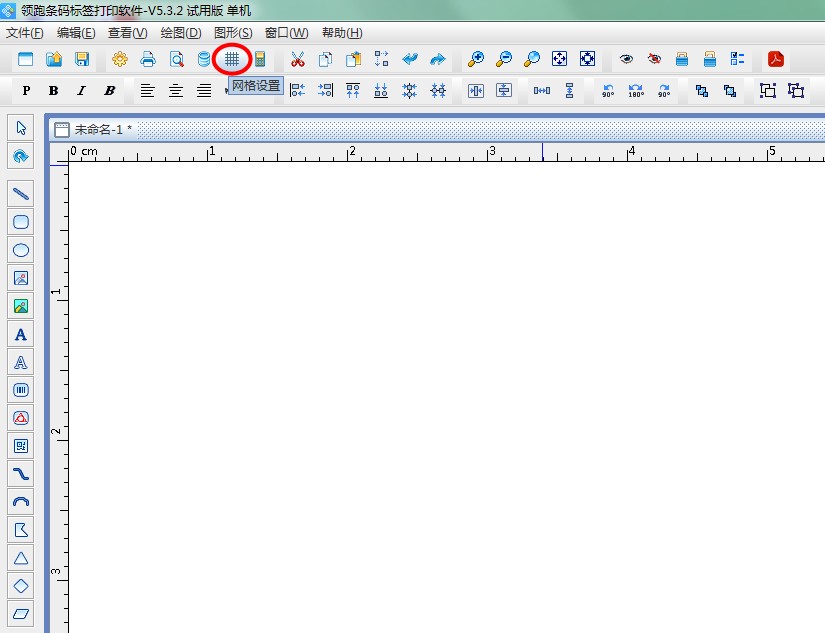Screen dimensions: 825x633
Task: Click the rotate 180° icon
Action: click(636, 91)
